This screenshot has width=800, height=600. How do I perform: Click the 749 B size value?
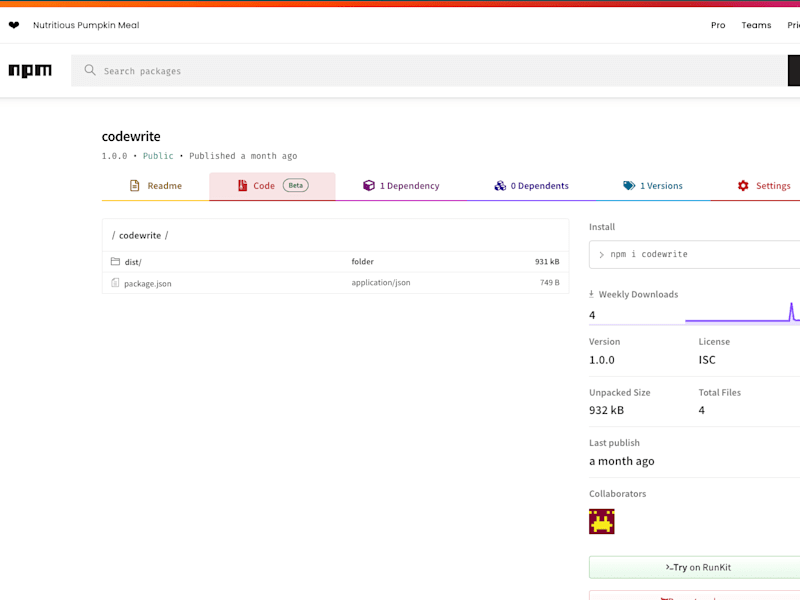coord(550,283)
